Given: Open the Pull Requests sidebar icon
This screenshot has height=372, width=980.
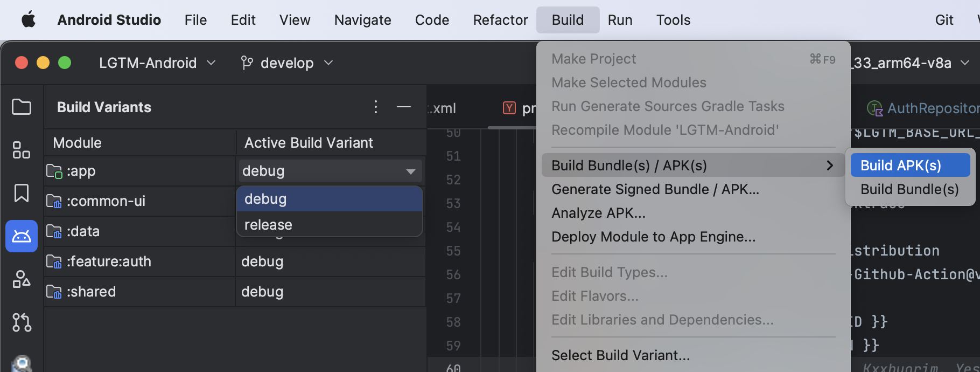Looking at the screenshot, I should point(22,322).
